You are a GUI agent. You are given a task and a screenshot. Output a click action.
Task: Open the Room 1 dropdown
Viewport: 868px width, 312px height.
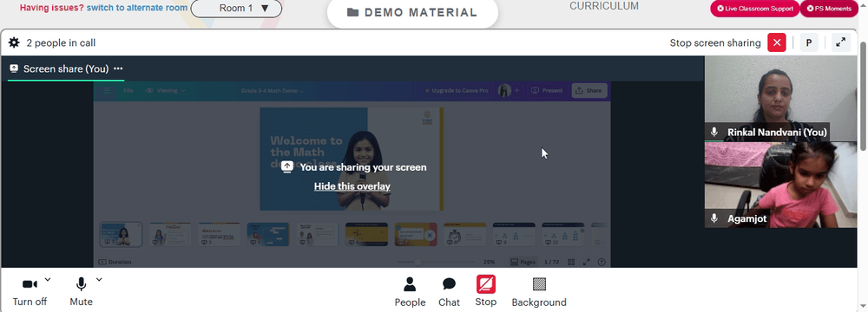(236, 9)
